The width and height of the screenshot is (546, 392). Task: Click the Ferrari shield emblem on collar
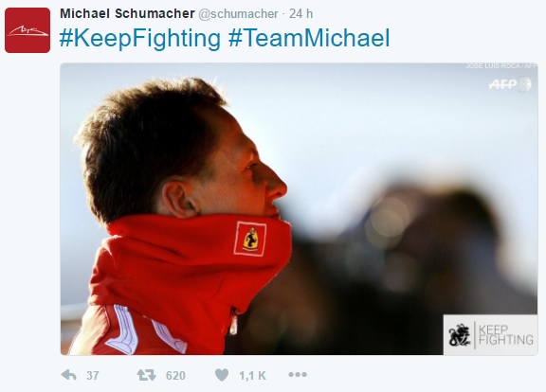tap(250, 239)
